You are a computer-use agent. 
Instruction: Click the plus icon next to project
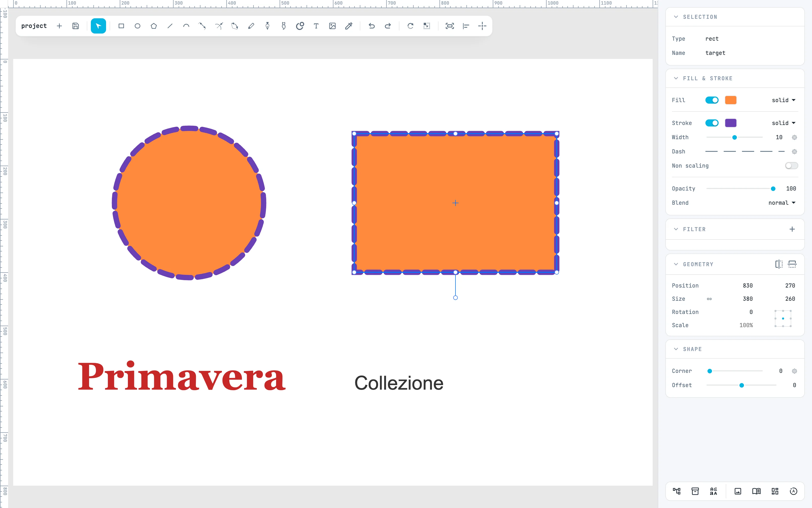click(x=59, y=26)
